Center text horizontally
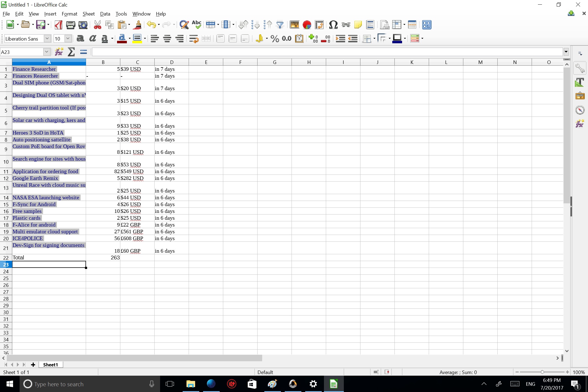This screenshot has width=588, height=392. tap(167, 39)
